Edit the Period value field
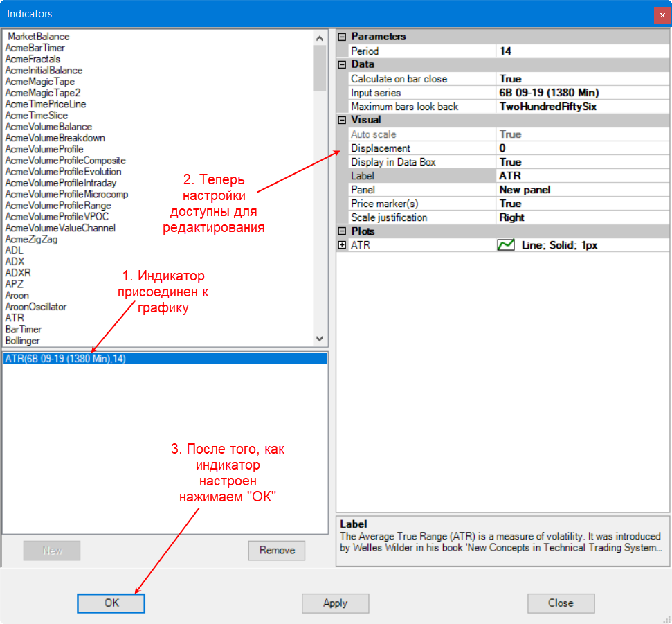 point(581,51)
